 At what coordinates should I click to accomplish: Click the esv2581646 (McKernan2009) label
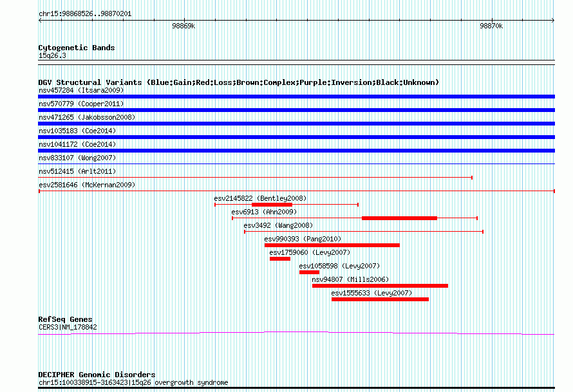[87, 185]
